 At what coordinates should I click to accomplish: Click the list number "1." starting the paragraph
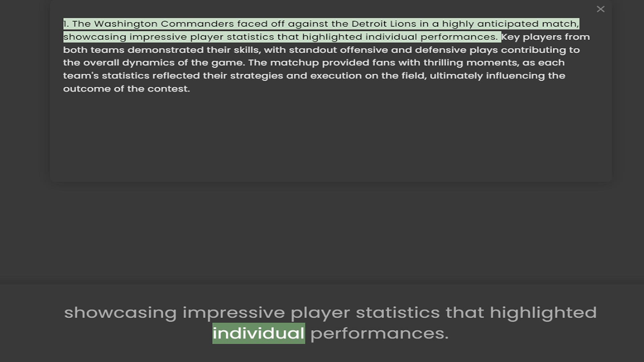[66, 24]
